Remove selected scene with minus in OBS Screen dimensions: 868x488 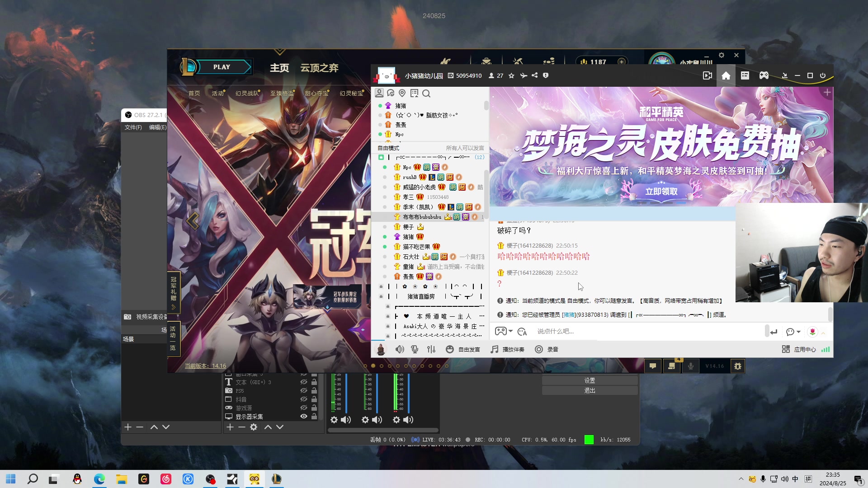tap(140, 427)
